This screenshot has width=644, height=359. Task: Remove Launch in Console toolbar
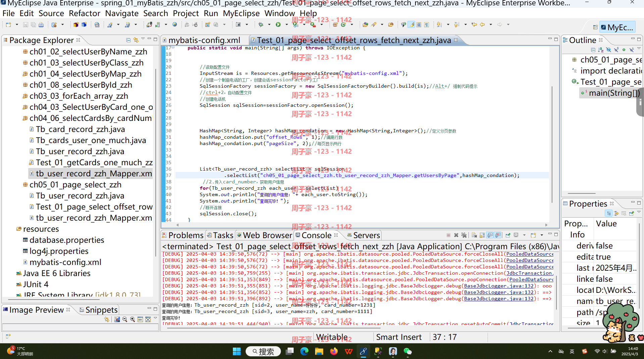point(456,235)
